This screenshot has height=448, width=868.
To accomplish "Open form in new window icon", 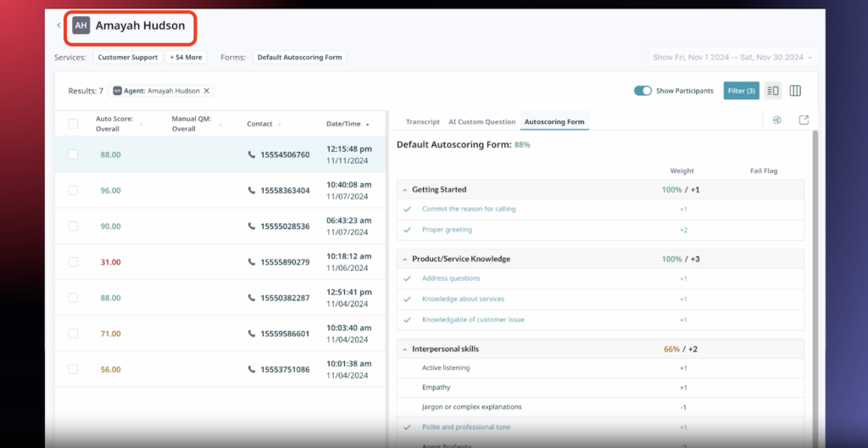I will [804, 120].
